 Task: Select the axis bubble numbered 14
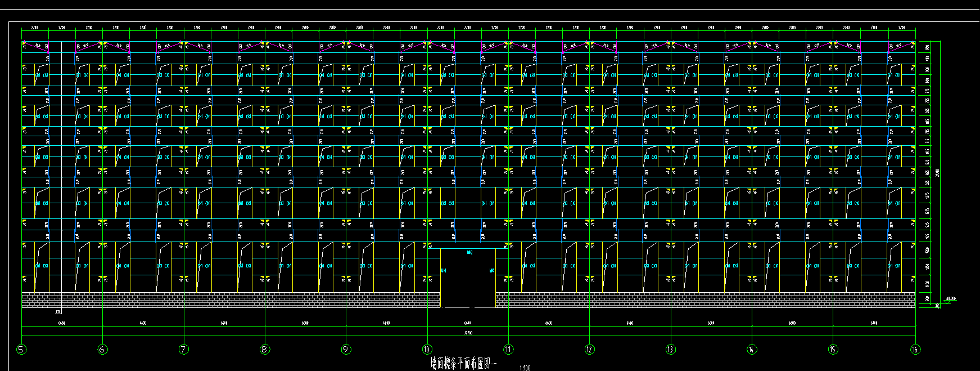coord(752,350)
